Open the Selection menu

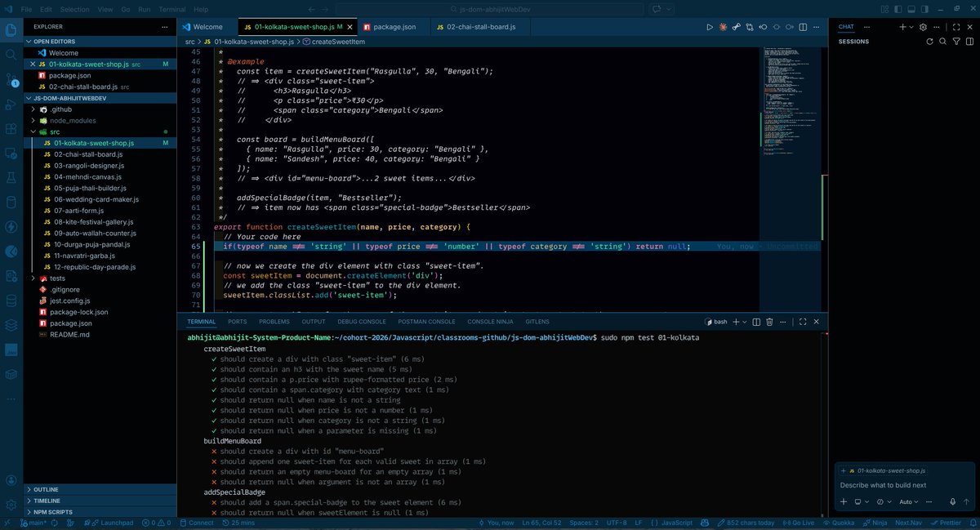pos(74,9)
